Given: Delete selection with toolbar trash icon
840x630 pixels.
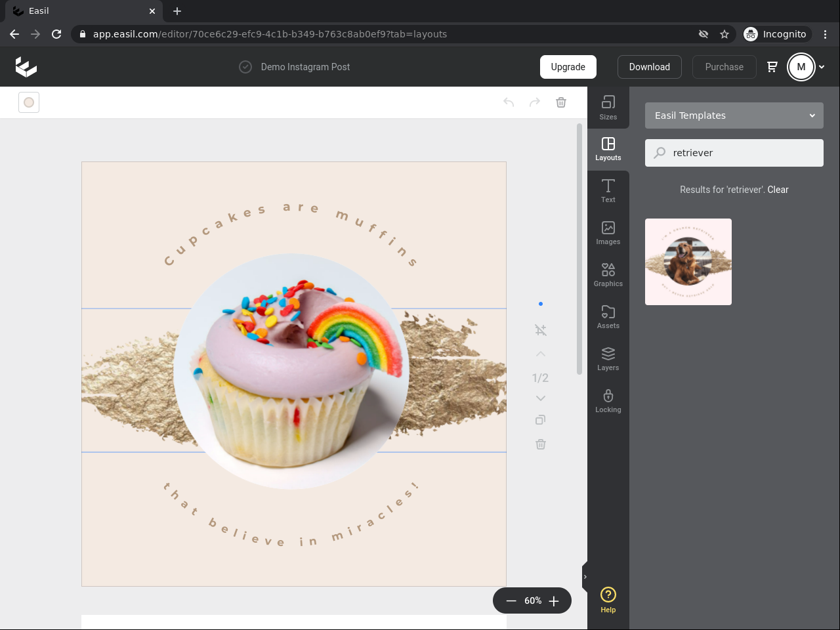Looking at the screenshot, I should click(x=561, y=102).
